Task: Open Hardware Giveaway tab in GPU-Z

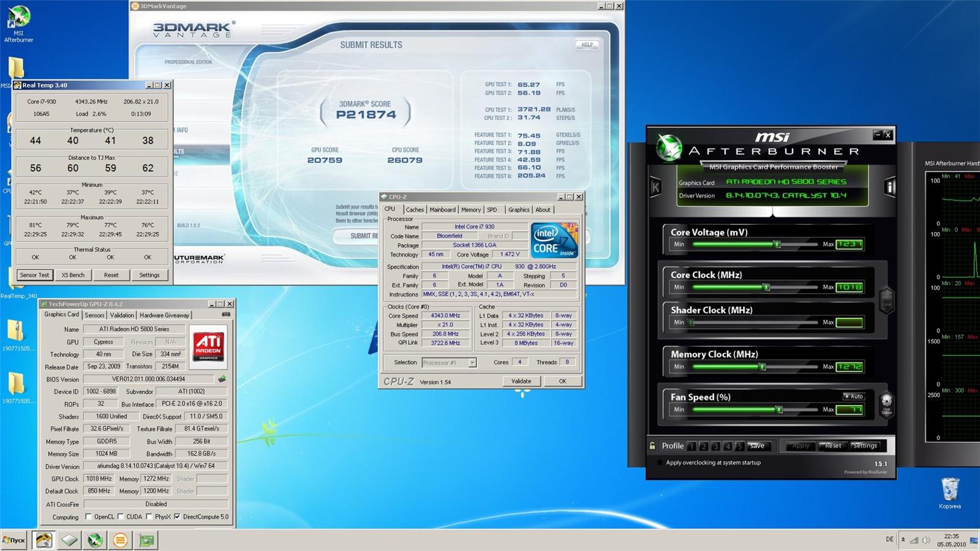Action: coord(164,315)
